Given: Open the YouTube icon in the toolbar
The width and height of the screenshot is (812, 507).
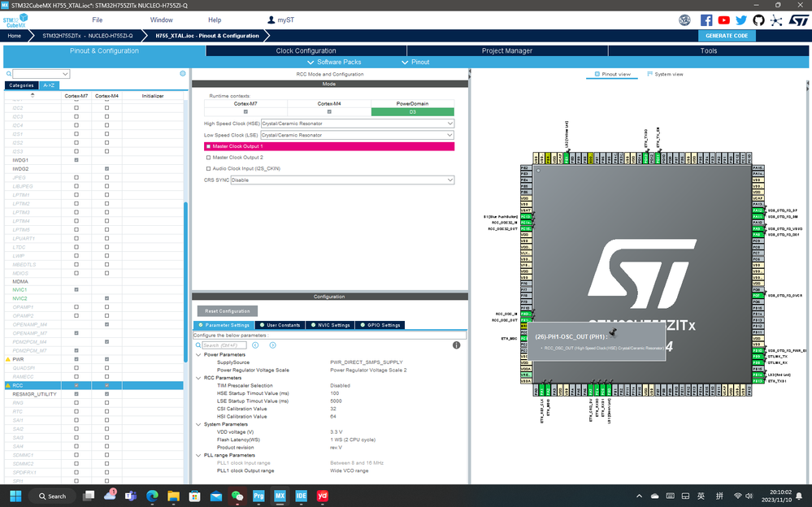Looking at the screenshot, I should 723,20.
